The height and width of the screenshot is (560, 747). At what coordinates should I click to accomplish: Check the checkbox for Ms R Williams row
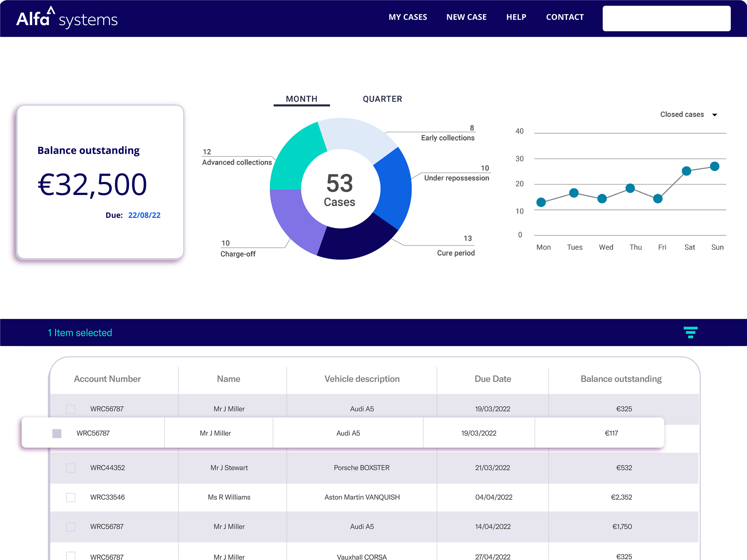[x=70, y=497]
